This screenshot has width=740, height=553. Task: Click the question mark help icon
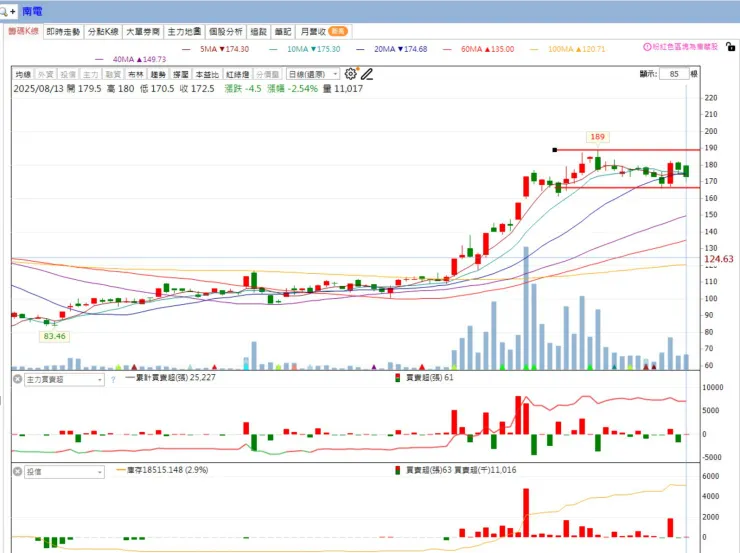(113, 379)
